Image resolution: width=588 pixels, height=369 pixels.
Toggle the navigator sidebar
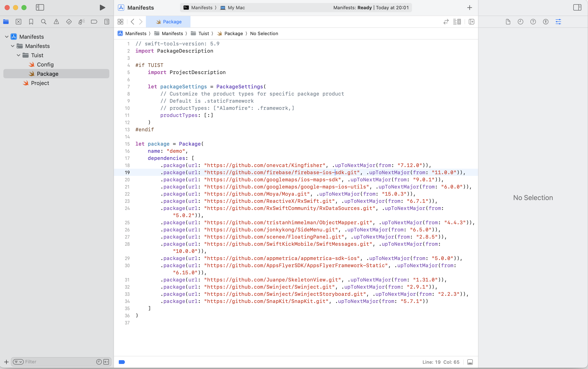tap(40, 8)
